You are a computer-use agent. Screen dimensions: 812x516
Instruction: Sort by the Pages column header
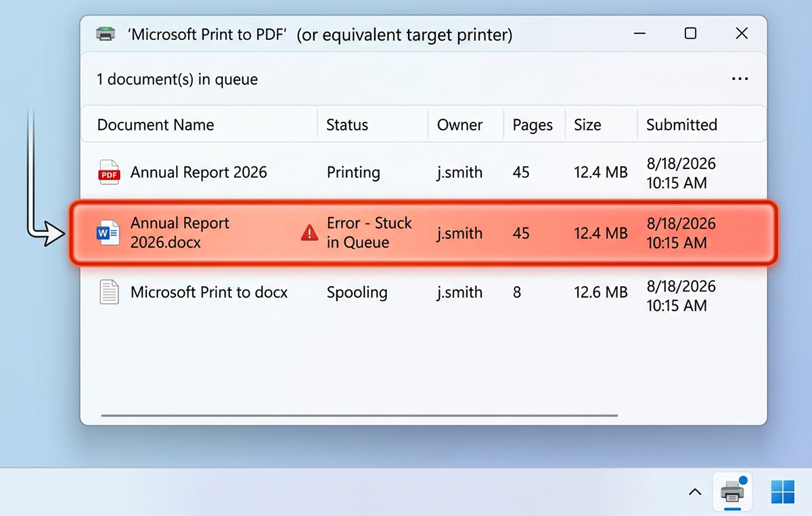[533, 125]
